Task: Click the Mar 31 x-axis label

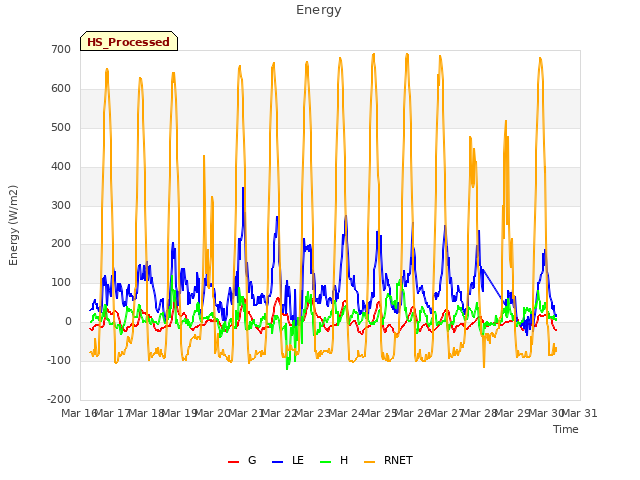Action: point(580,413)
